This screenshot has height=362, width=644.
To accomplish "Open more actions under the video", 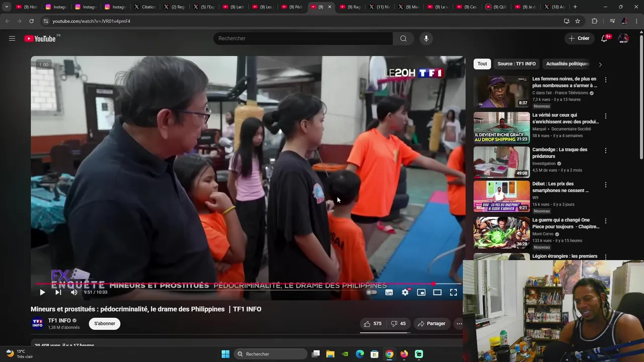I will [459, 324].
